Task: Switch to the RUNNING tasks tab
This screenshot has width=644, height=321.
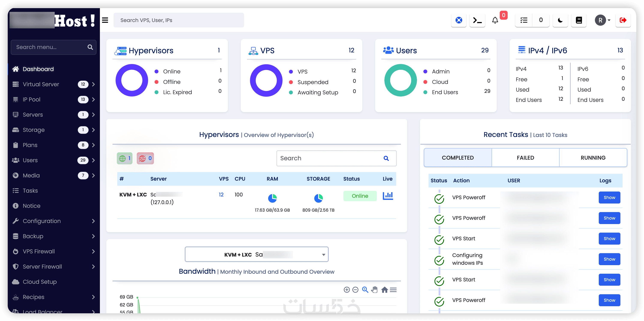Action: tap(593, 158)
